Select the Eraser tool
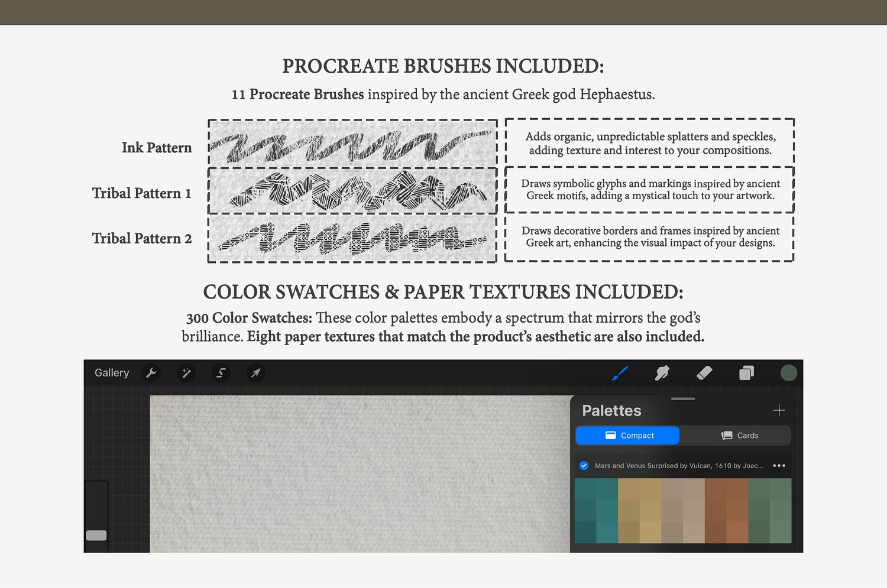The height and width of the screenshot is (588, 887). point(704,373)
